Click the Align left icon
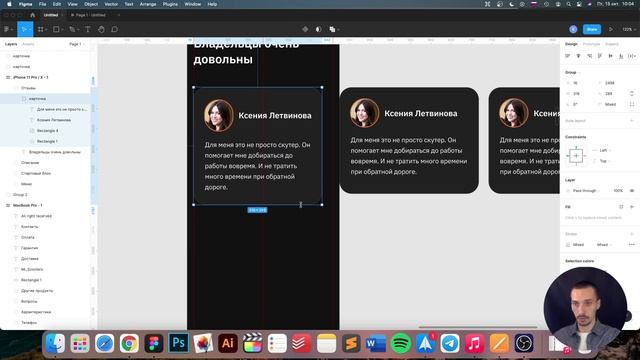 568,56
